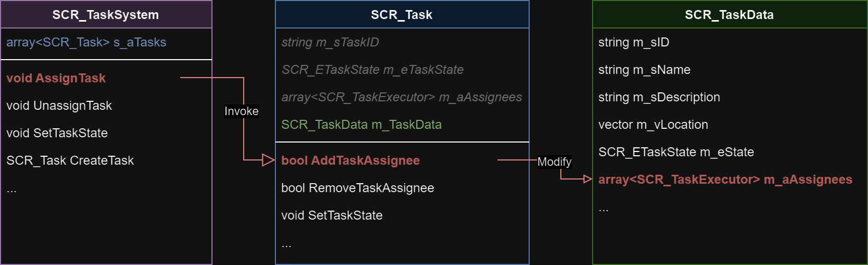Click the italic SCR_ETaskState m_eTaskState field
The height and width of the screenshot is (265, 868).
click(372, 70)
